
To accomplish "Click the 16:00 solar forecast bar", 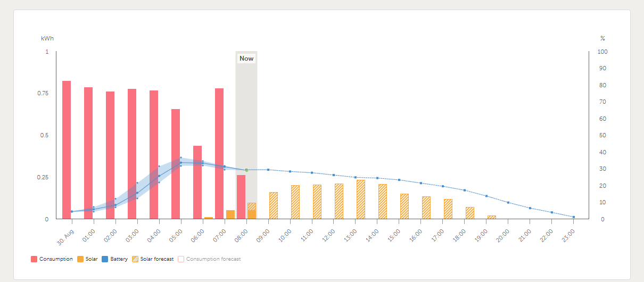I will (x=426, y=208).
